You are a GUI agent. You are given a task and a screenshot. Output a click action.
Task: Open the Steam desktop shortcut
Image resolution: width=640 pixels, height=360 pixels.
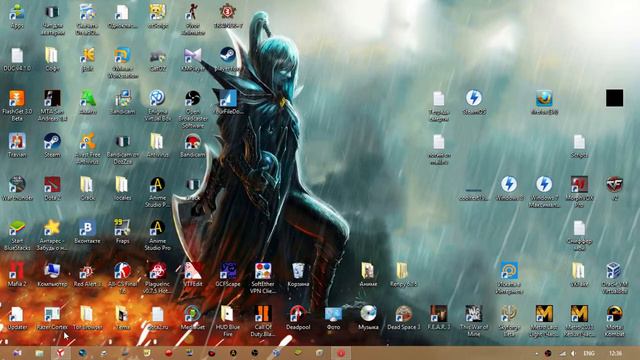tap(52, 142)
